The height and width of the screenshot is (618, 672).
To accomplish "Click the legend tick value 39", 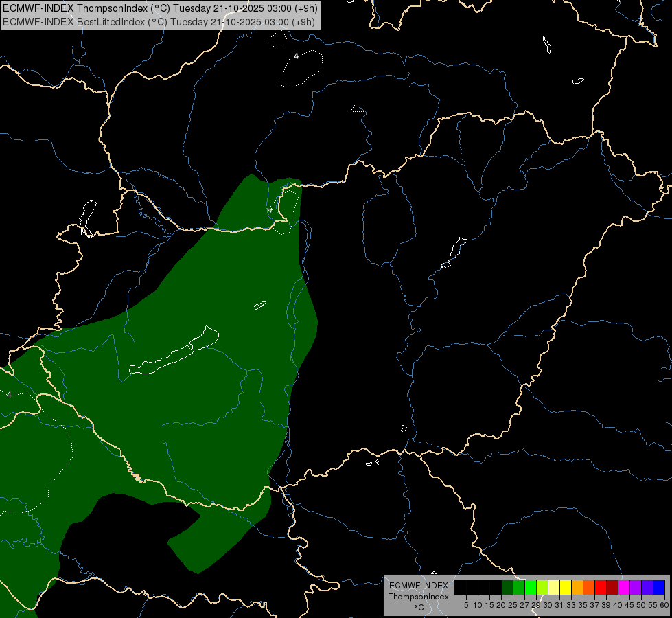I will 606,605.
